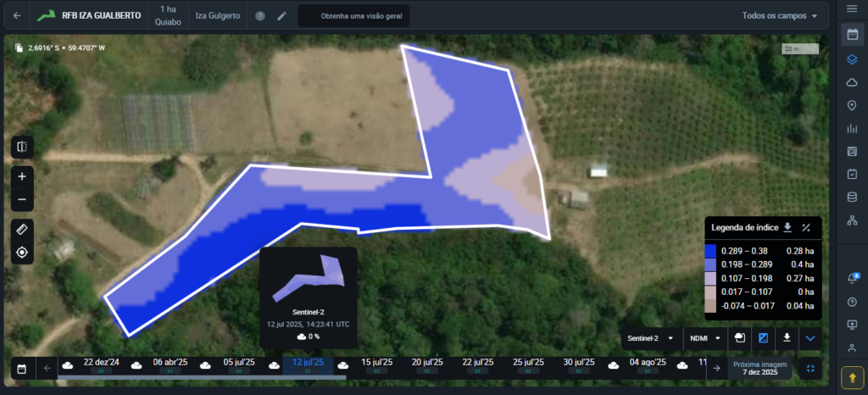Copy the map coordinates
The width and height of the screenshot is (868, 395).
click(x=19, y=47)
